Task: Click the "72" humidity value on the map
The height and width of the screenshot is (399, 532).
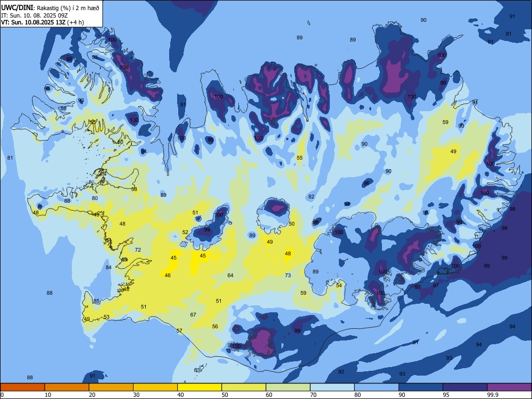Action: [x=138, y=250]
